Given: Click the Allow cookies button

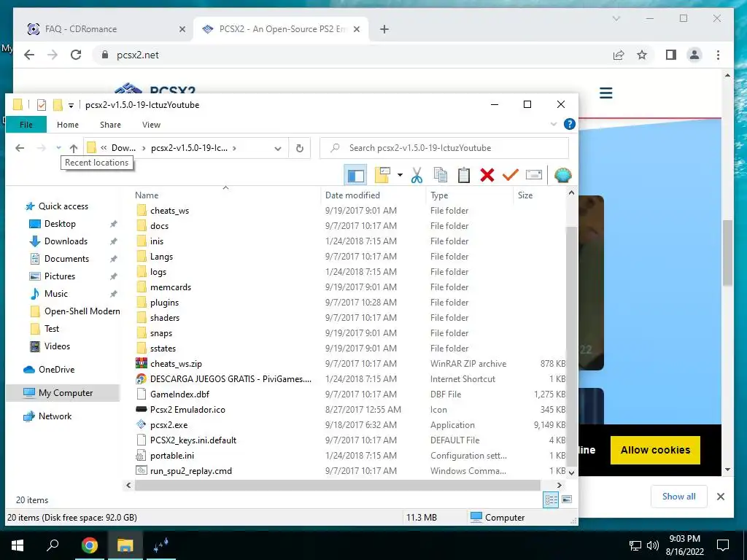Looking at the screenshot, I should click(655, 450).
